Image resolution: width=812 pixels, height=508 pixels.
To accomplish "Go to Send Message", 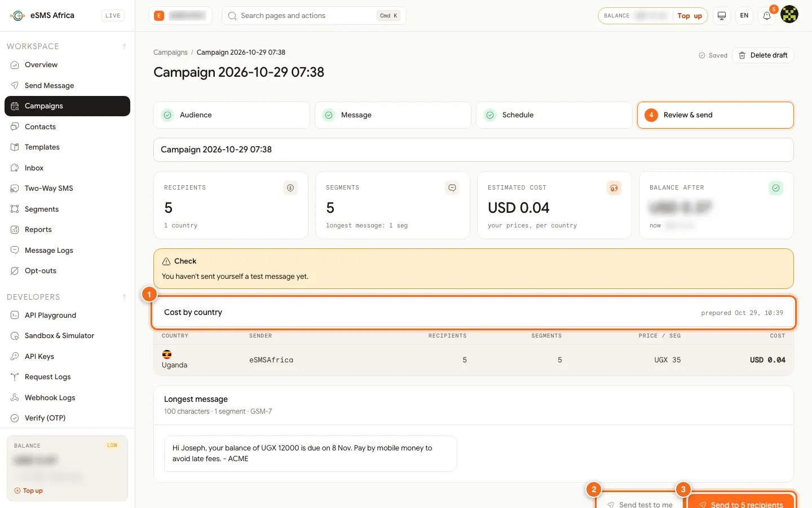I will point(67,85).
